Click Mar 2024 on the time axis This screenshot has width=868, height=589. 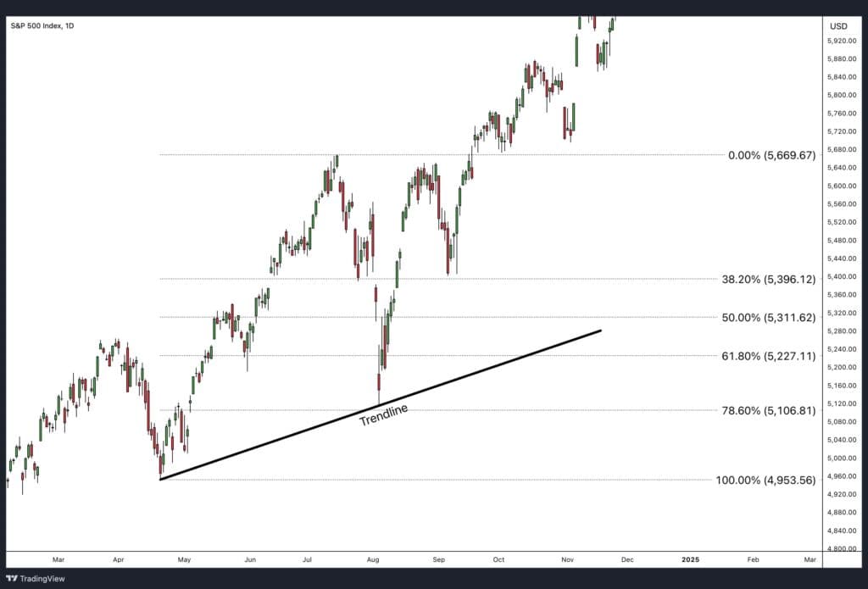coord(58,559)
